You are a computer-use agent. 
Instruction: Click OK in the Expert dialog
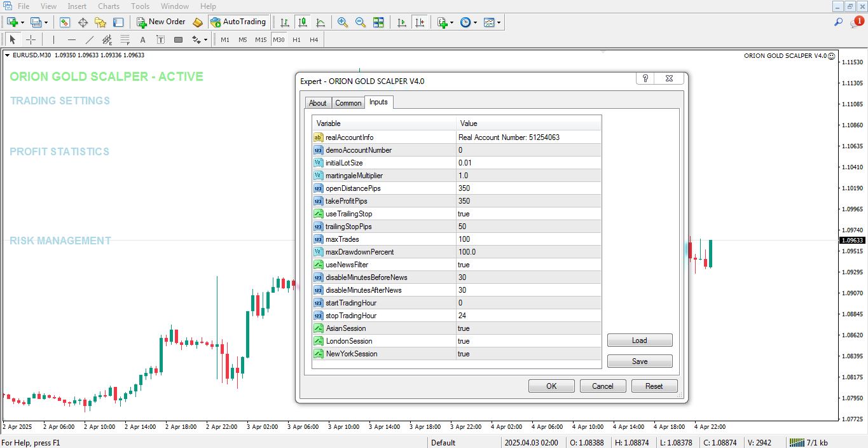coord(551,386)
